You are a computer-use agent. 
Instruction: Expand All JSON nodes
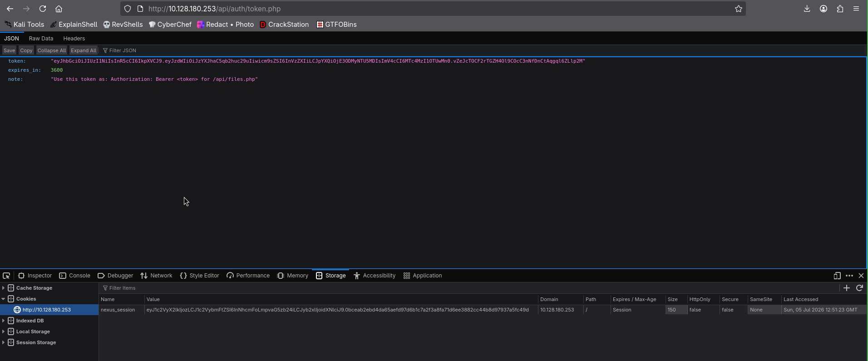84,50
